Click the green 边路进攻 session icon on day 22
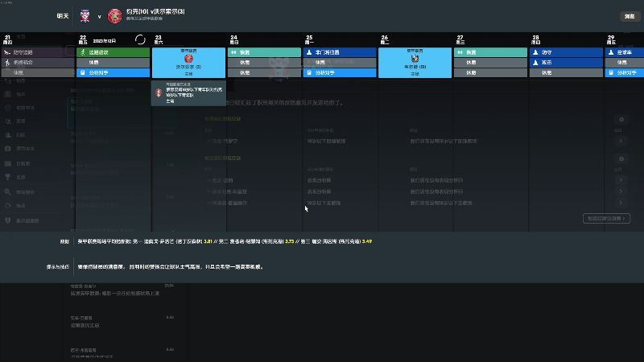644x362 pixels. click(x=83, y=52)
